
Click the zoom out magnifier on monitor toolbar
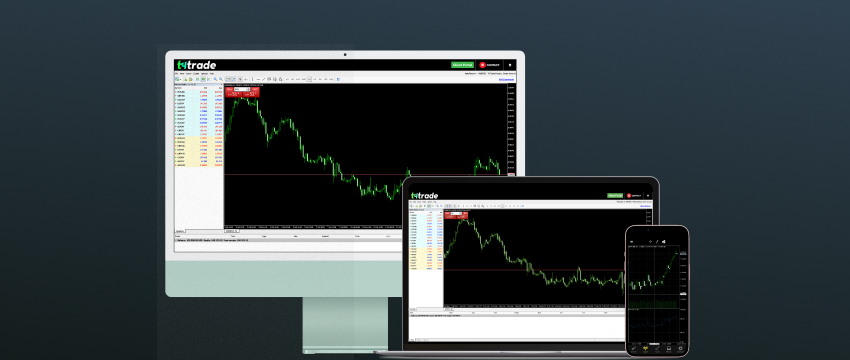pos(221,79)
